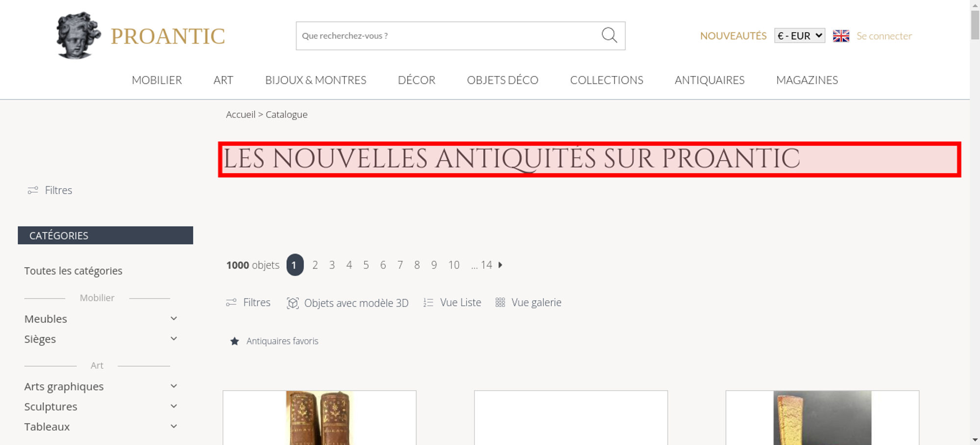Switch to Vue galerie view
980x445 pixels.
pyautogui.click(x=528, y=302)
